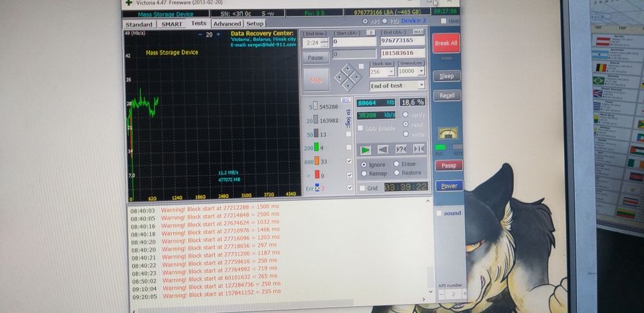Click the green cross Victoria app icon in title bar
Viewport: 644px width, 313px height.
point(129,3)
